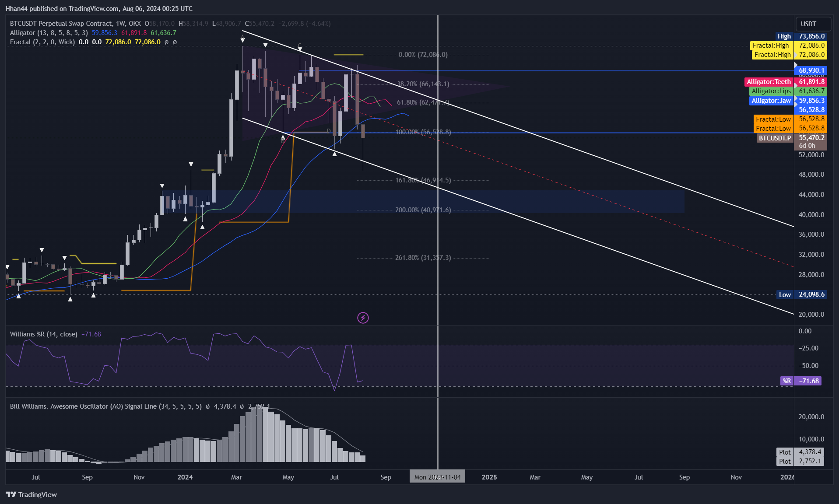839x504 pixels.
Task: Click the 2024 year label on time axis
Action: [185, 477]
